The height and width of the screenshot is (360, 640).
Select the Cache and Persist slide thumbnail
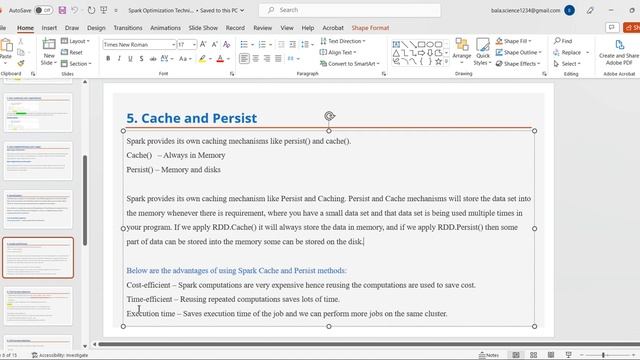[x=38, y=258]
